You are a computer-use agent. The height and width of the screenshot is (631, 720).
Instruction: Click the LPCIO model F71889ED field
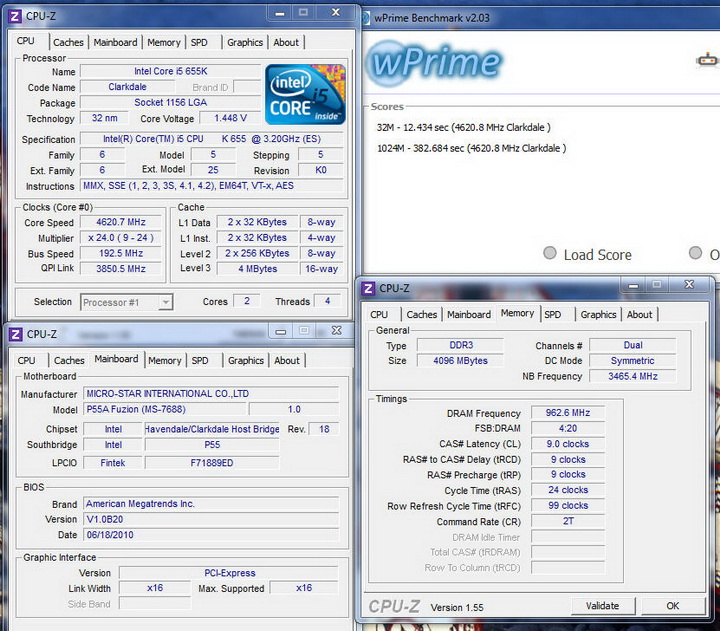[x=212, y=463]
